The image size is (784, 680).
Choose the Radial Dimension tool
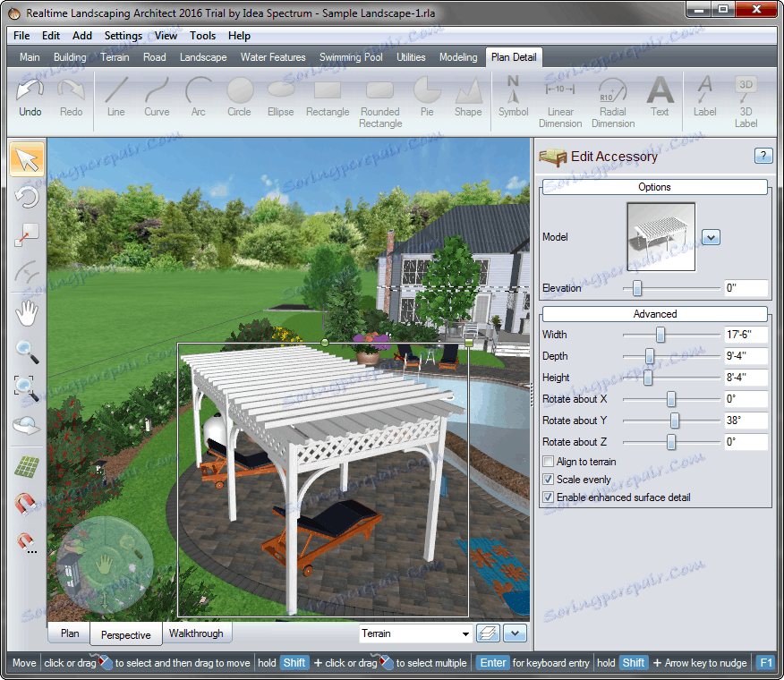point(613,103)
